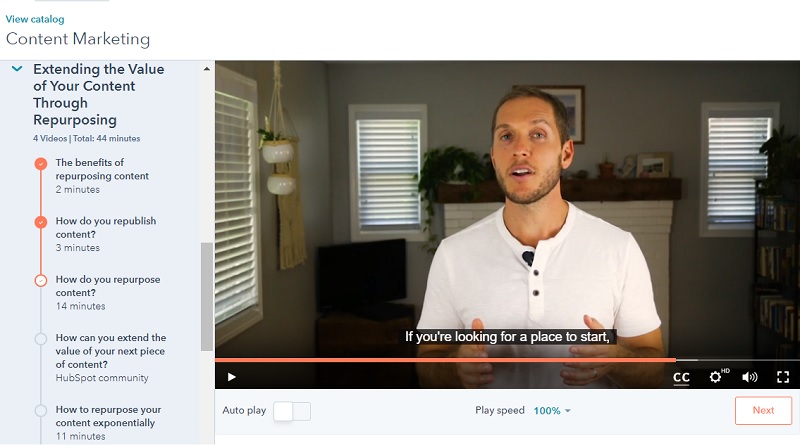Image resolution: width=800 pixels, height=448 pixels.
Task: Enter fullscreen mode with the fullscreen icon
Action: point(783,377)
